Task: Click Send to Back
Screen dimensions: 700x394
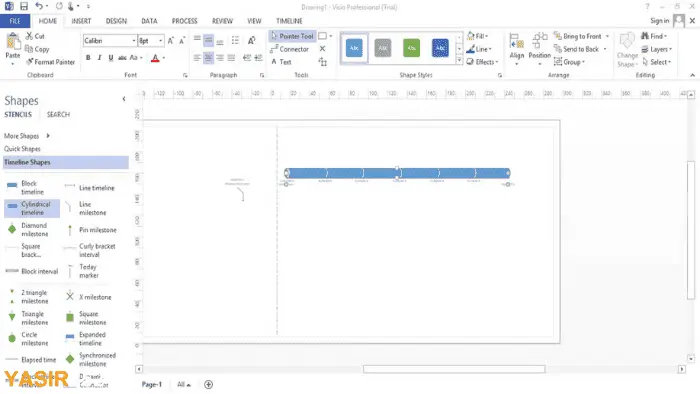Action: pyautogui.click(x=576, y=49)
